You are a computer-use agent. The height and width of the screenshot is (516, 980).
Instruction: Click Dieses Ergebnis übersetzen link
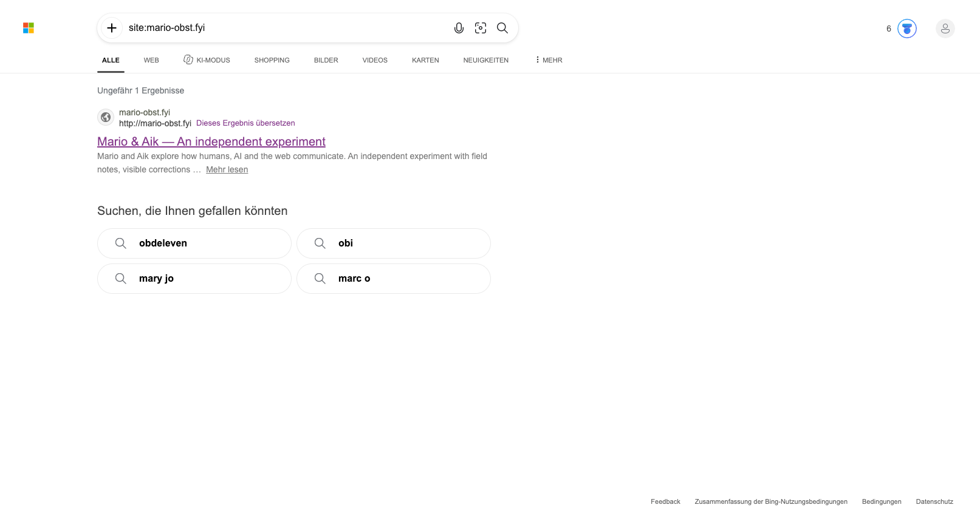coord(245,123)
